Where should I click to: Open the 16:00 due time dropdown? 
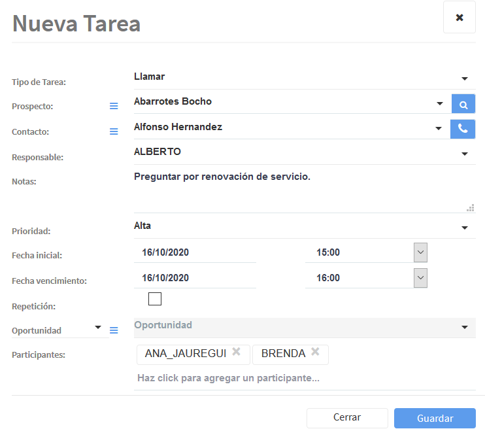pyautogui.click(x=420, y=278)
